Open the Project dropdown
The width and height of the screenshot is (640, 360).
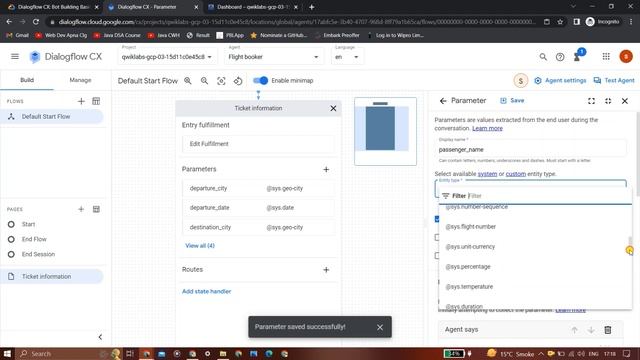(x=167, y=57)
